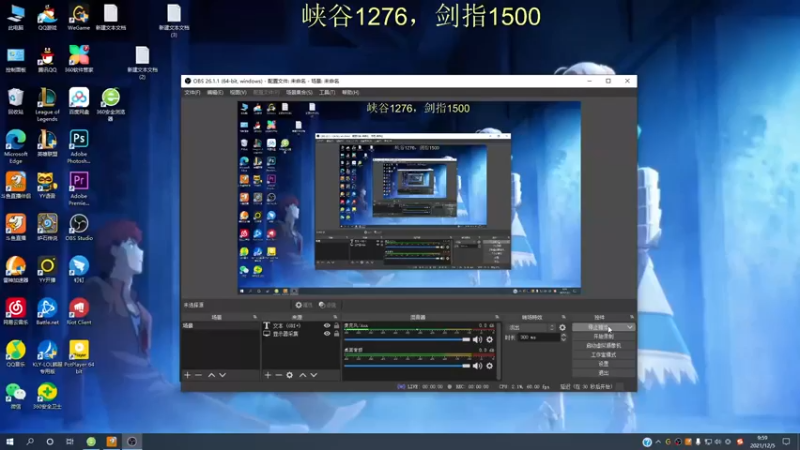800x450 pixels.
Task: Open the Help (H) menu in OBS
Action: coord(350,92)
